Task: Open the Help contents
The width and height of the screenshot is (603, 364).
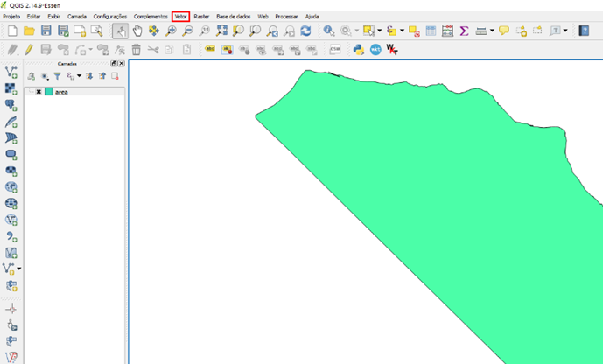Action: (x=584, y=31)
